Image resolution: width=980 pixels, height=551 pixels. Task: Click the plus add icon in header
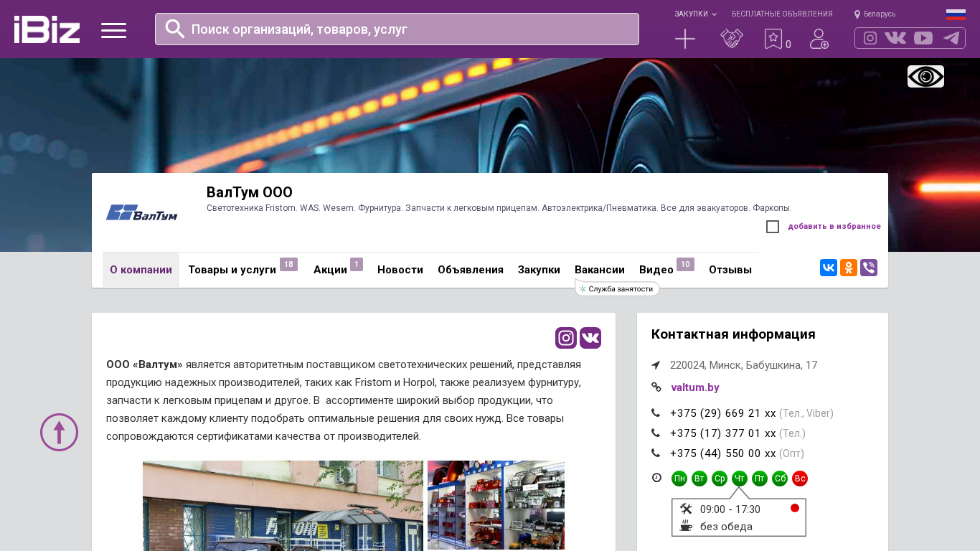(685, 39)
